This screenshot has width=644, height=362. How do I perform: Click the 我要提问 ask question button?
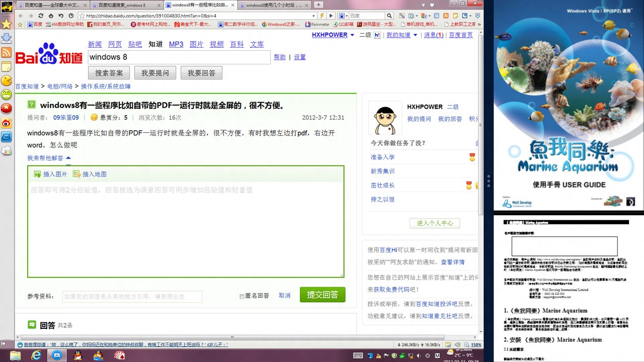pos(155,73)
